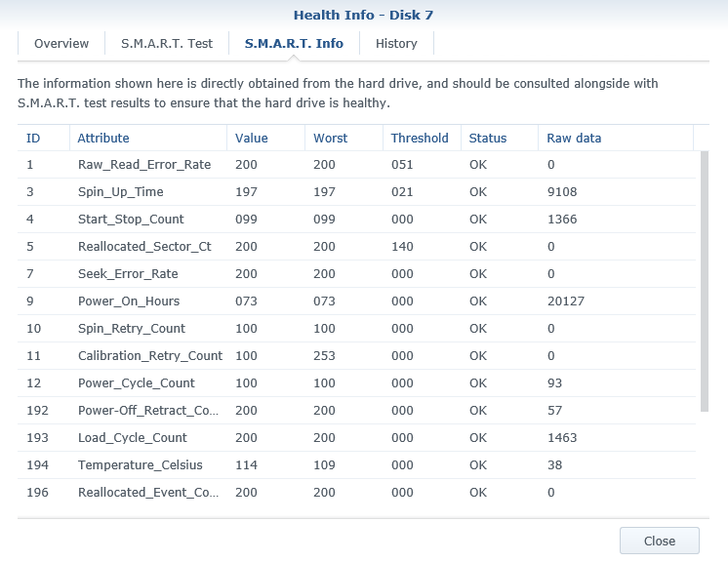Click raw data value 20127

click(x=566, y=301)
